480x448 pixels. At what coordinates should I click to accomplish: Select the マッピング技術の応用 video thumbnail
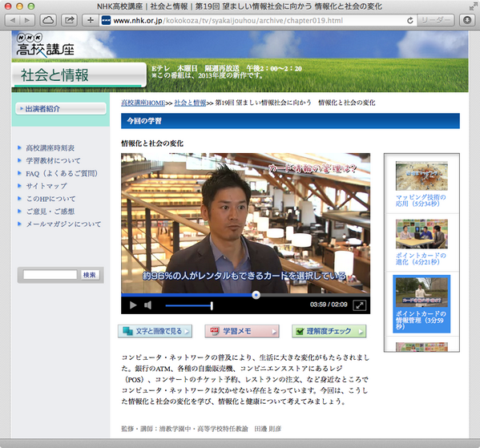pos(422,176)
